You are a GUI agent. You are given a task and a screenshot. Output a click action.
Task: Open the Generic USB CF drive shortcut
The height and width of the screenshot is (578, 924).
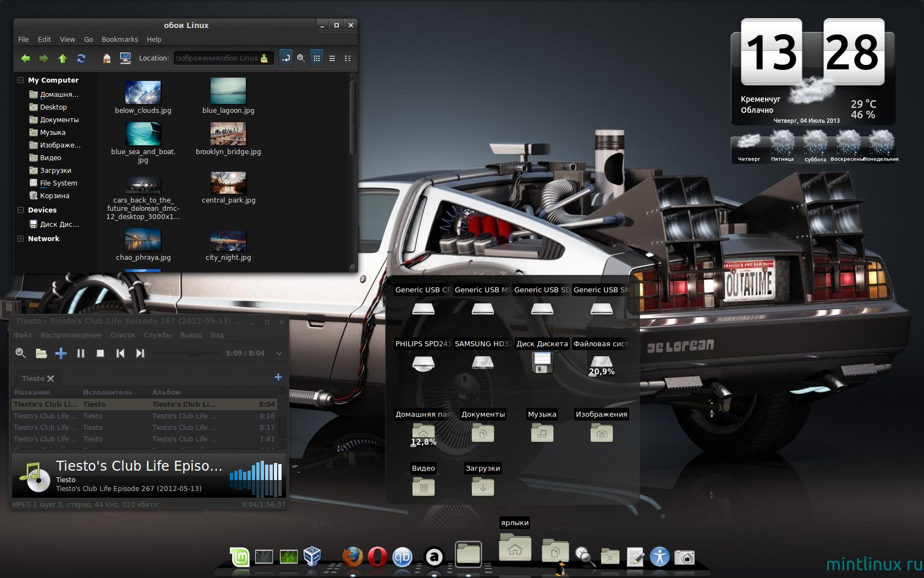tap(424, 309)
